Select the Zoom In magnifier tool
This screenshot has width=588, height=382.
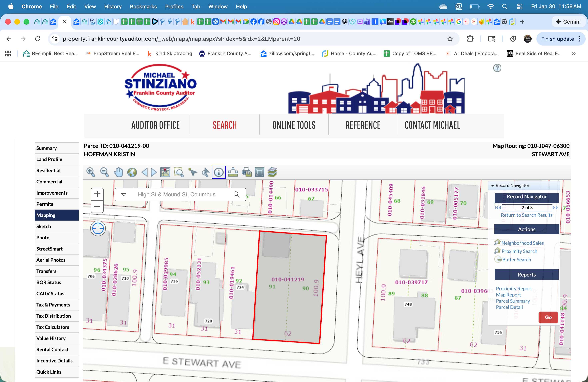coord(91,172)
